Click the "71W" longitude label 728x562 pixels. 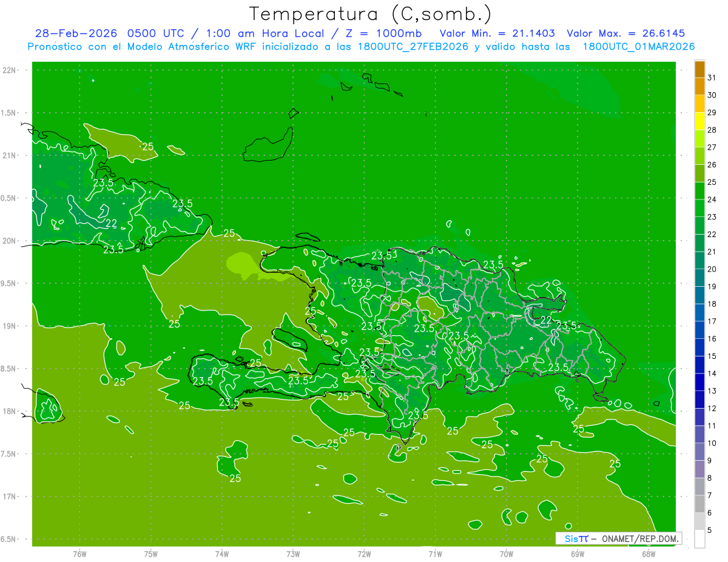tap(435, 554)
